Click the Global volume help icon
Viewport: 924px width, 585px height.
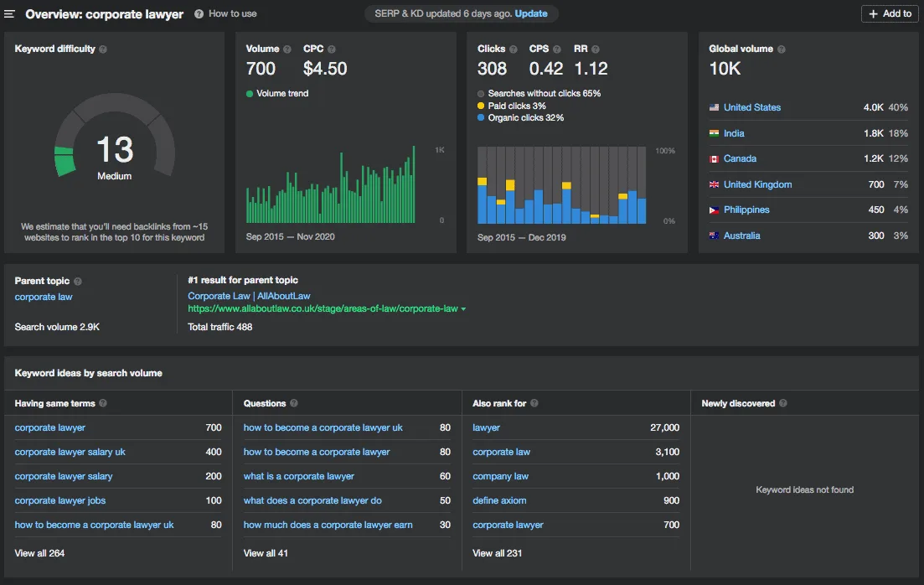pyautogui.click(x=782, y=49)
